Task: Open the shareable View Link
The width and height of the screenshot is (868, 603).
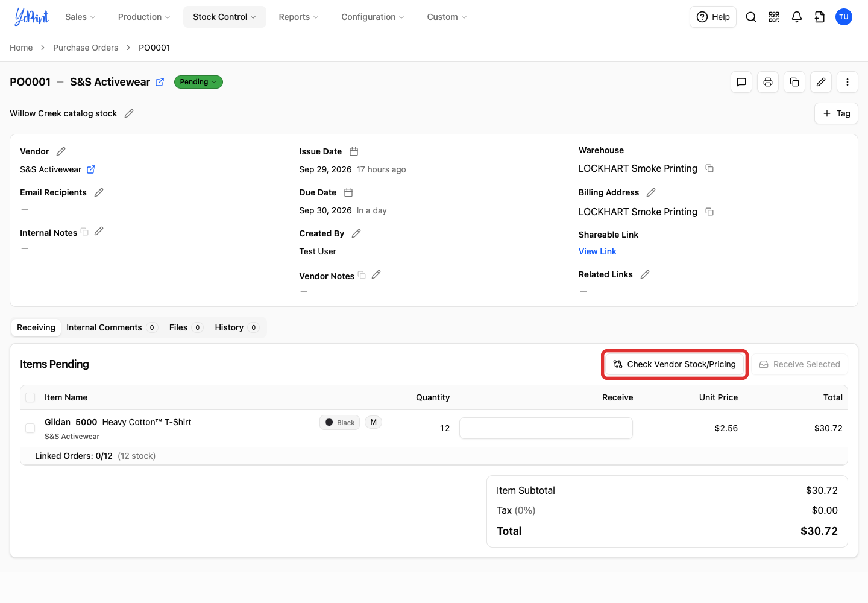Action: pyautogui.click(x=597, y=251)
